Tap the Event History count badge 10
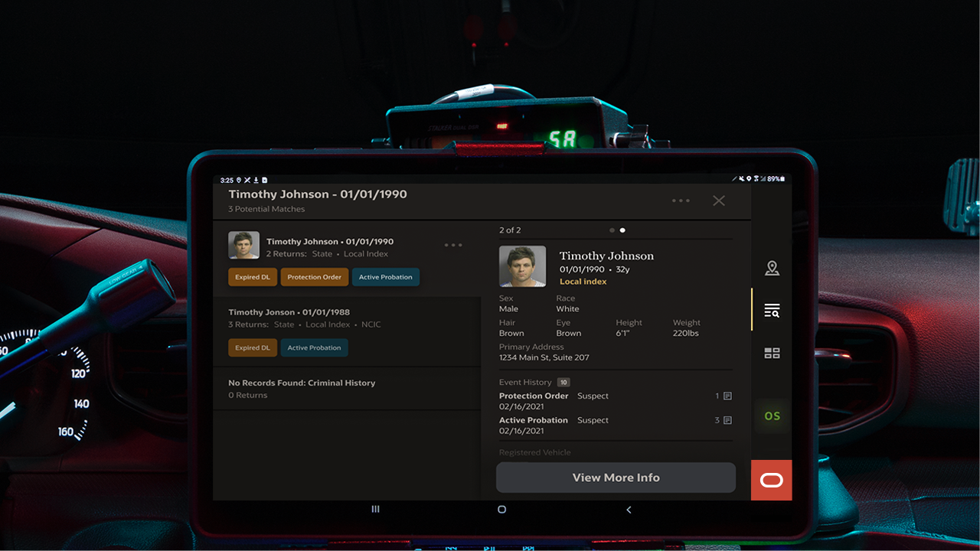This screenshot has height=551, width=980. pyautogui.click(x=563, y=383)
